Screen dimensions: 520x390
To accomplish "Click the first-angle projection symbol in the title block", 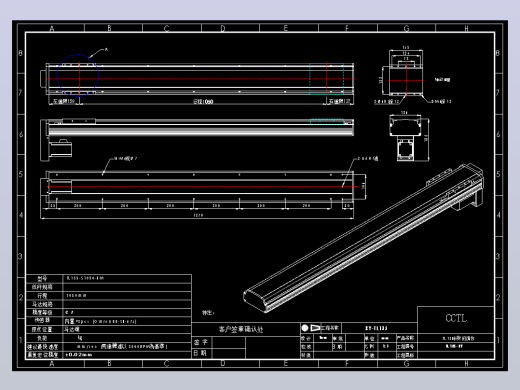I will [x=311, y=328].
